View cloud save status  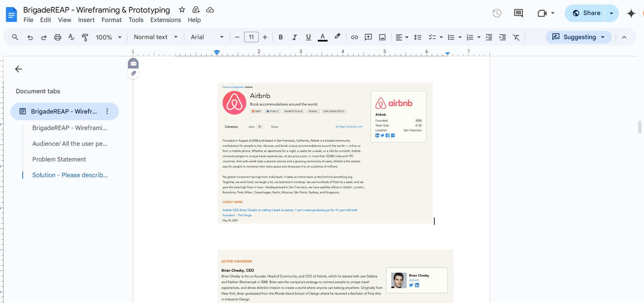[x=210, y=10]
